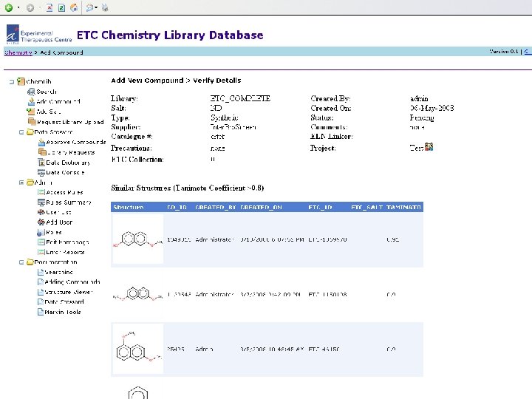Open Request Library Upload tree item
This screenshot has height=399, width=532.
[70, 122]
